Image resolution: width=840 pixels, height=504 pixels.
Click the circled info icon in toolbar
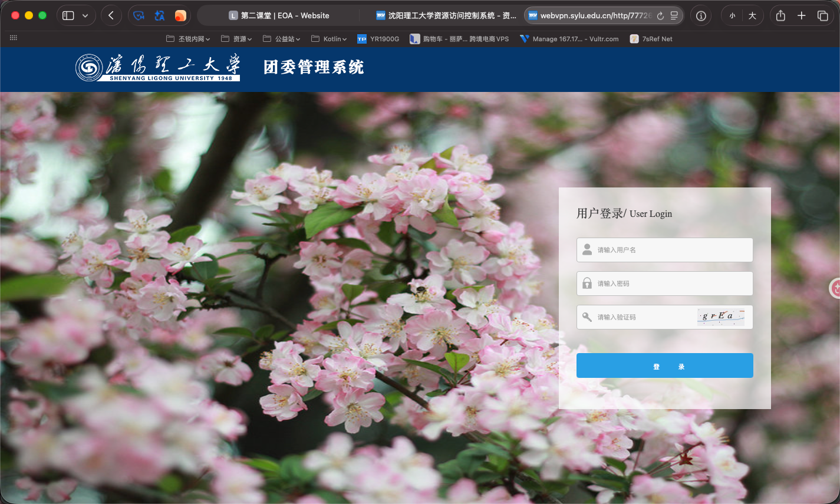pos(701,16)
